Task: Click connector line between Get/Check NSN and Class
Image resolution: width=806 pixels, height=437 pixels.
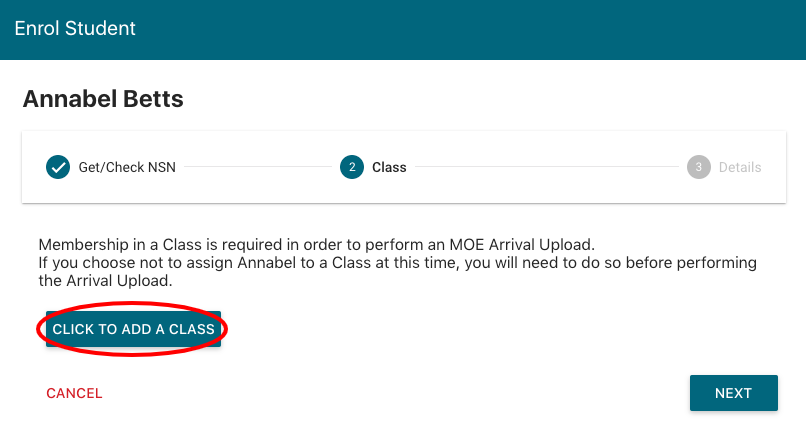Action: point(257,167)
